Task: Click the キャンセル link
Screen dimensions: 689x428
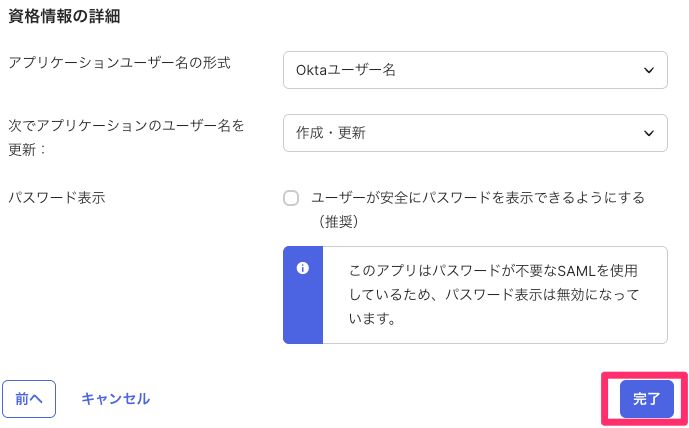Action: 115,398
